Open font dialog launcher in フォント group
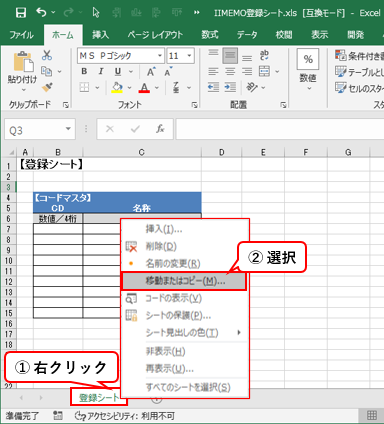The image size is (384, 424). pyautogui.click(x=194, y=105)
